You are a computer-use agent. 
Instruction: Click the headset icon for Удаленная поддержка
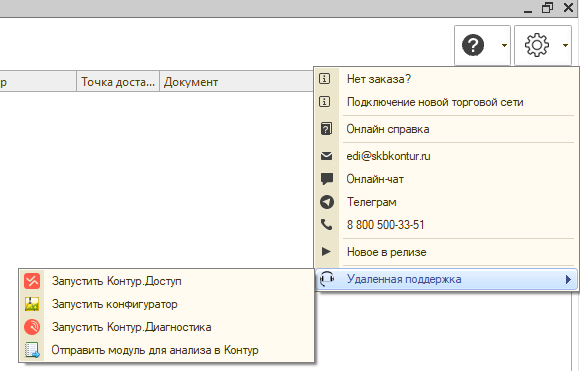coord(327,279)
